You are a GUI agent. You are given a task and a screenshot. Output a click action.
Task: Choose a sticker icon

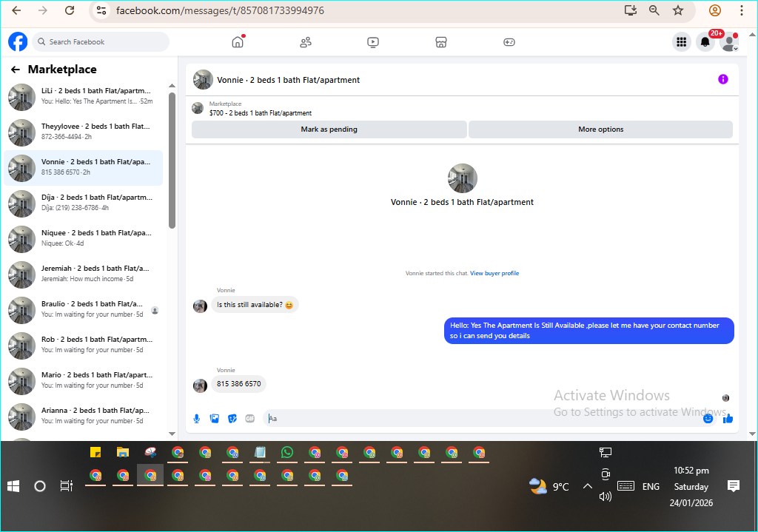click(232, 419)
